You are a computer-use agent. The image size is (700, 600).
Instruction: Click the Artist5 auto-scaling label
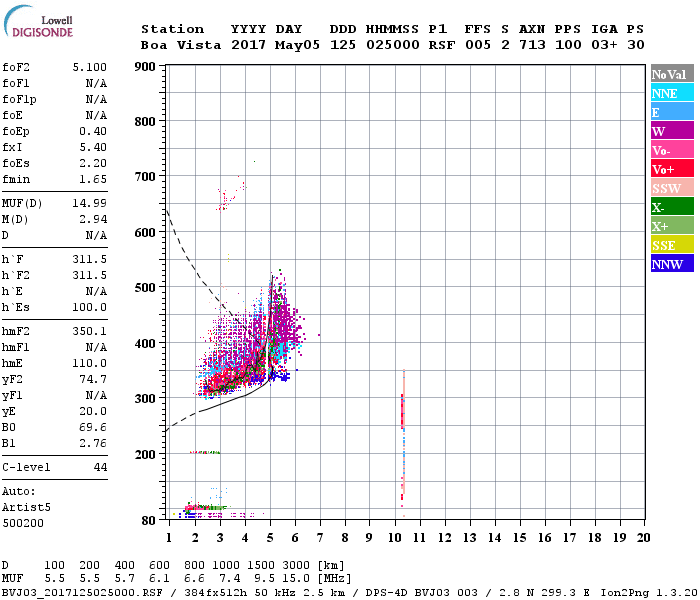[26, 508]
